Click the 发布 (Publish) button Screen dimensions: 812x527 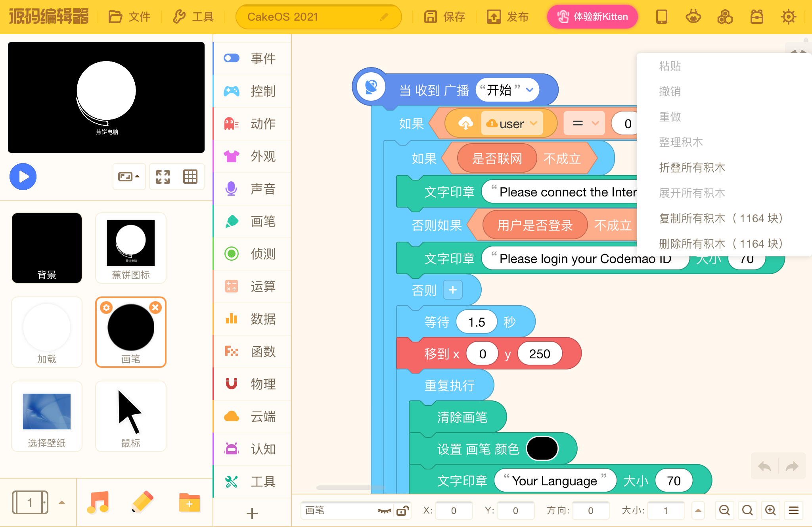508,17
